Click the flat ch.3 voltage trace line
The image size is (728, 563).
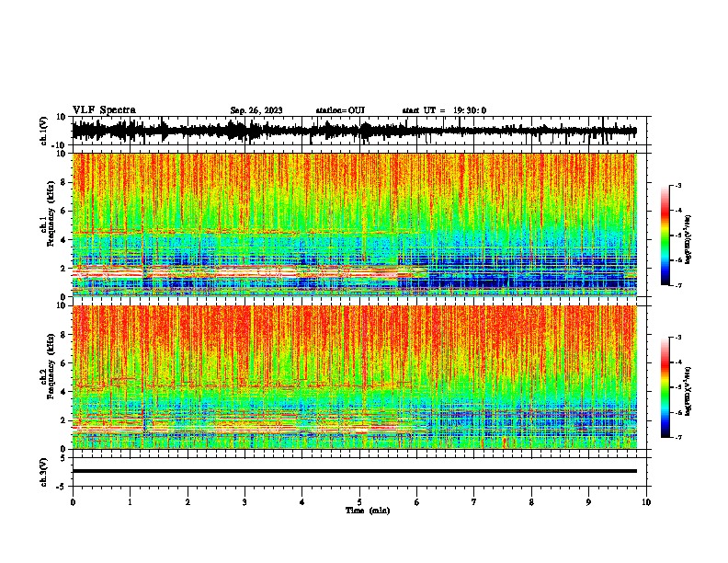point(354,471)
